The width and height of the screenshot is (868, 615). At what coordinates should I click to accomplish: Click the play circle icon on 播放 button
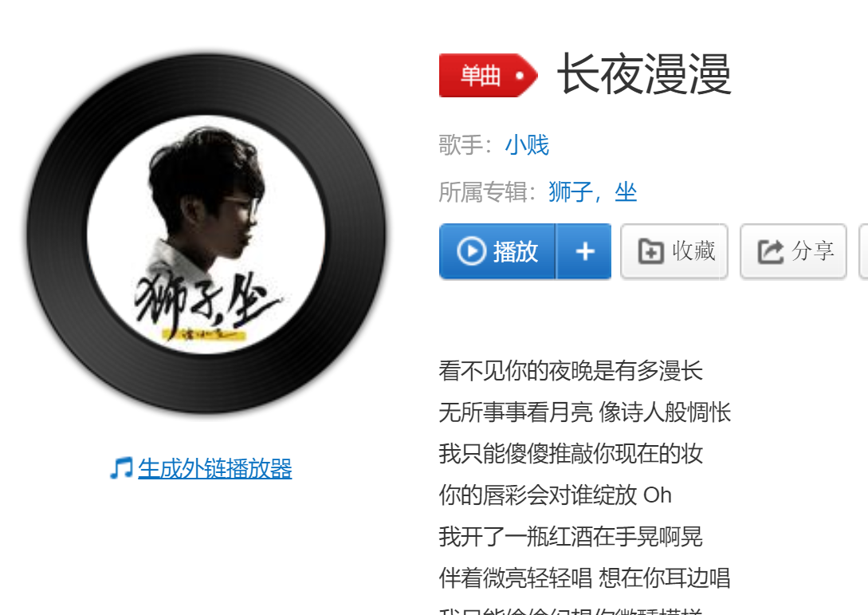point(471,251)
